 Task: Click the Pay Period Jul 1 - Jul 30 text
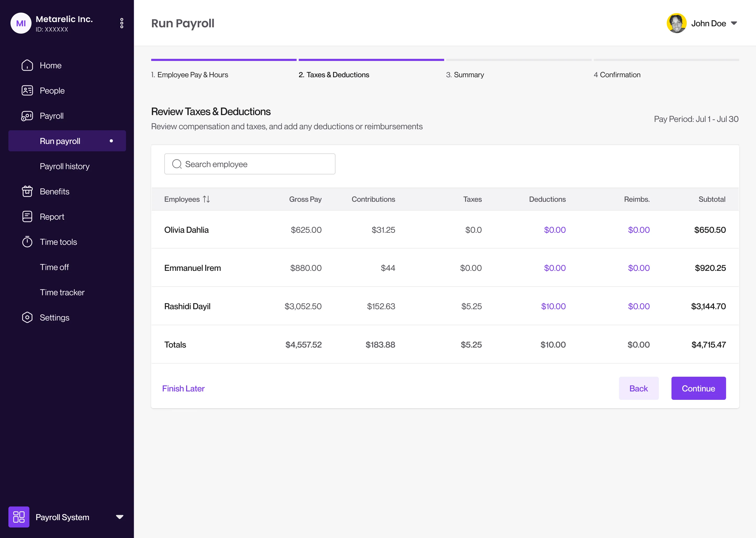(x=696, y=119)
